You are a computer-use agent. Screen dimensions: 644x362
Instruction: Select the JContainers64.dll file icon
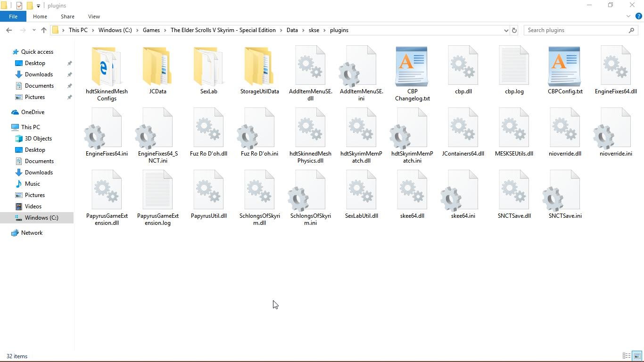(x=463, y=128)
